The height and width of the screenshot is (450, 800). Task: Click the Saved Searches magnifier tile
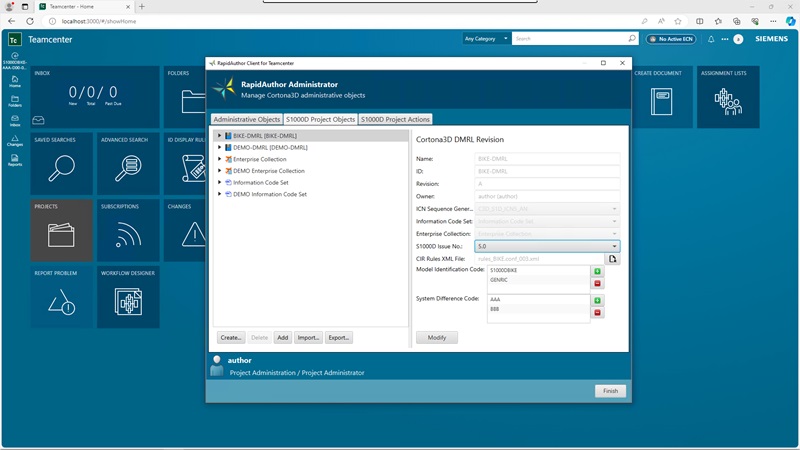[x=61, y=163]
